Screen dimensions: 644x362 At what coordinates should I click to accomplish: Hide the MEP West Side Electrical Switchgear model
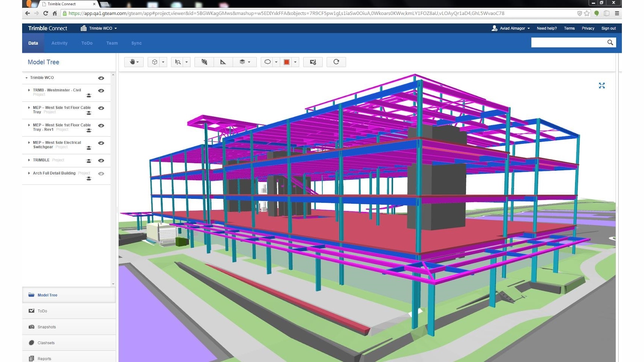click(x=101, y=143)
